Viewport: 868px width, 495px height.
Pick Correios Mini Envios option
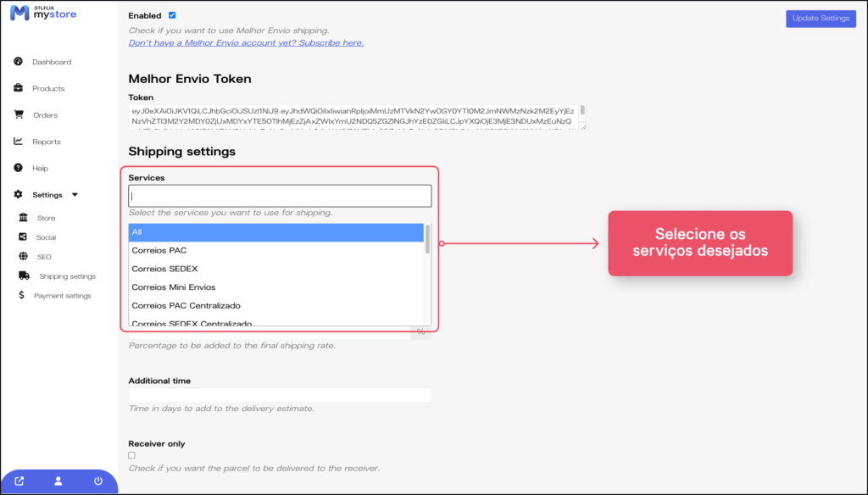pyautogui.click(x=275, y=287)
